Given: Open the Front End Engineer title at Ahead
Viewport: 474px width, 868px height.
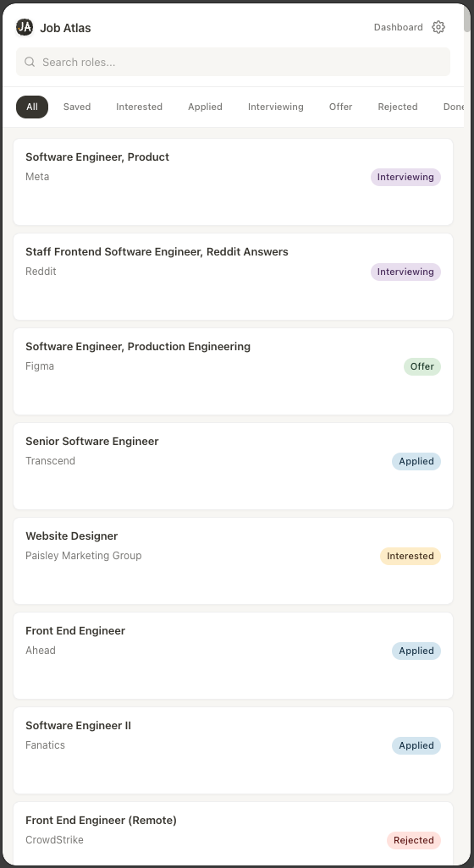Looking at the screenshot, I should (75, 630).
